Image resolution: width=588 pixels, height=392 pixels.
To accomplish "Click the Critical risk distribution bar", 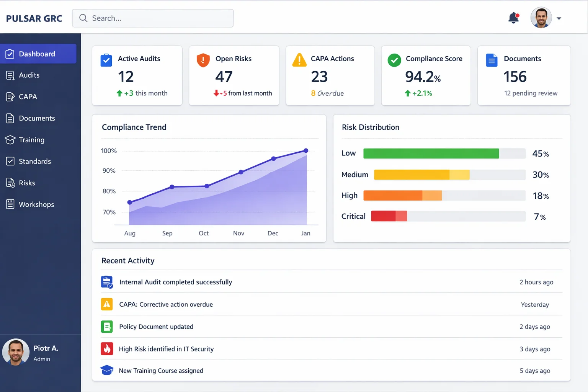I will point(389,216).
